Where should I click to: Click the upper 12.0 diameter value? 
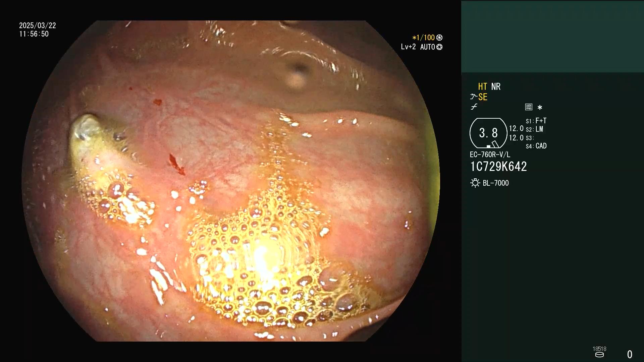(516, 129)
